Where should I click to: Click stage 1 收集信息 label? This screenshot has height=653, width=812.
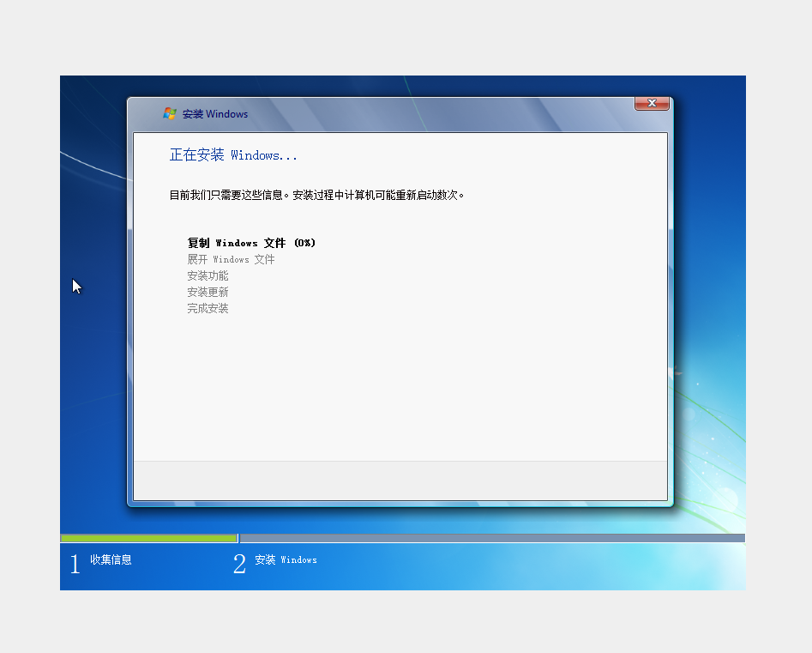tap(111, 559)
